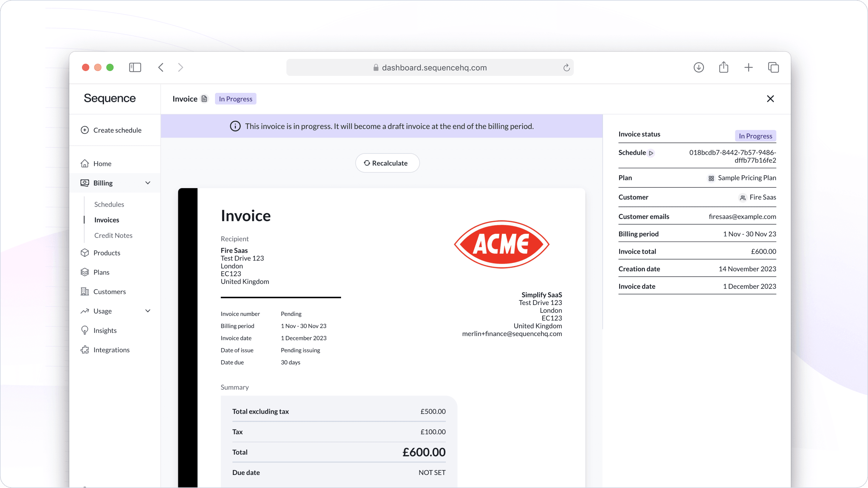Open the Fire Saas customer link
The image size is (868, 488).
tap(762, 197)
